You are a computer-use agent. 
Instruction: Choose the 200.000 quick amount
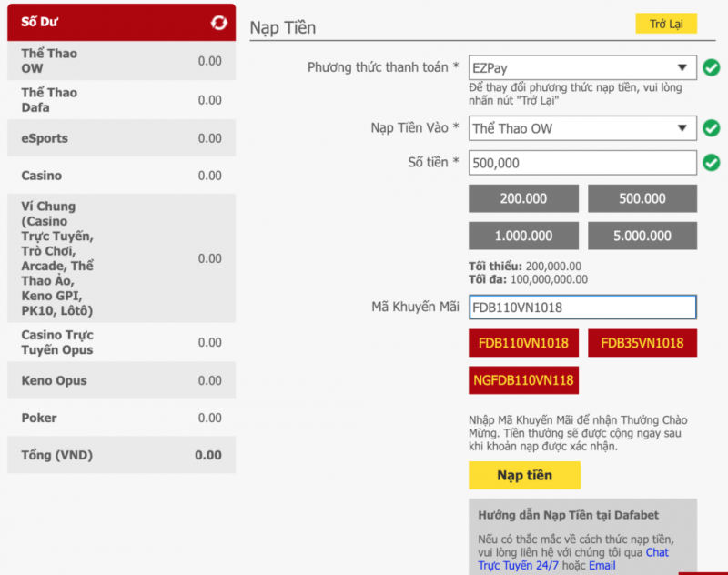coord(523,198)
